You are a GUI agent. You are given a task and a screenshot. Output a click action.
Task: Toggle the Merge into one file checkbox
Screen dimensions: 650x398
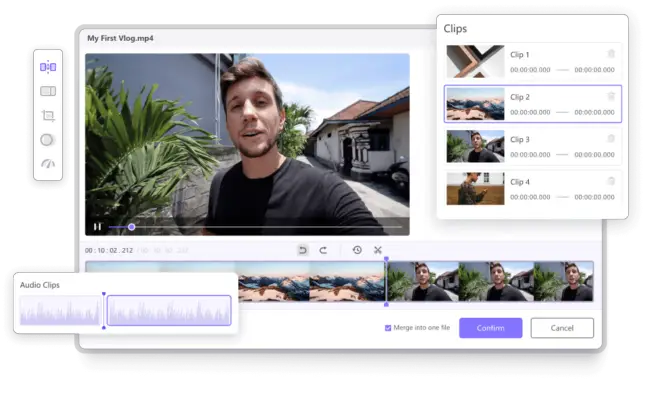(x=388, y=328)
